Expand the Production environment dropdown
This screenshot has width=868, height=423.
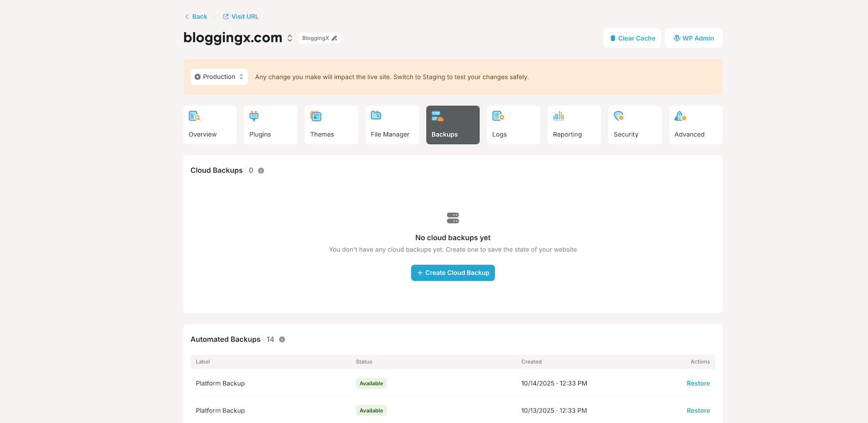[219, 77]
